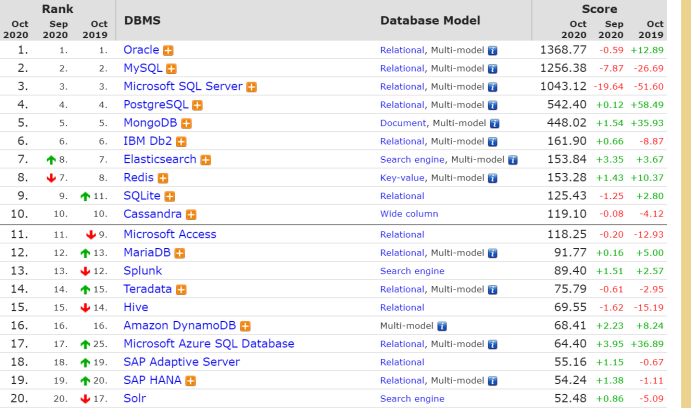This screenshot has height=408, width=692.
Task: Click the orange plus icon beside PostgreSQL
Action: point(197,106)
